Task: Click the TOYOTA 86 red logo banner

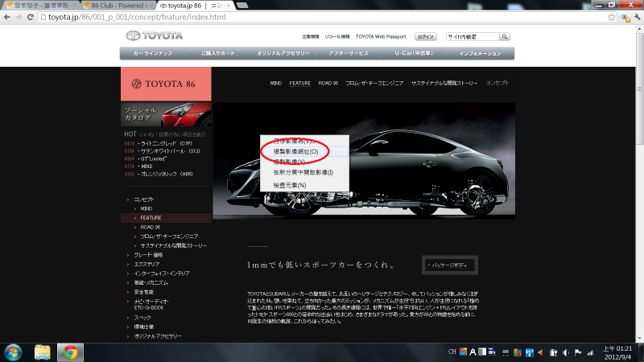Action: point(166,84)
